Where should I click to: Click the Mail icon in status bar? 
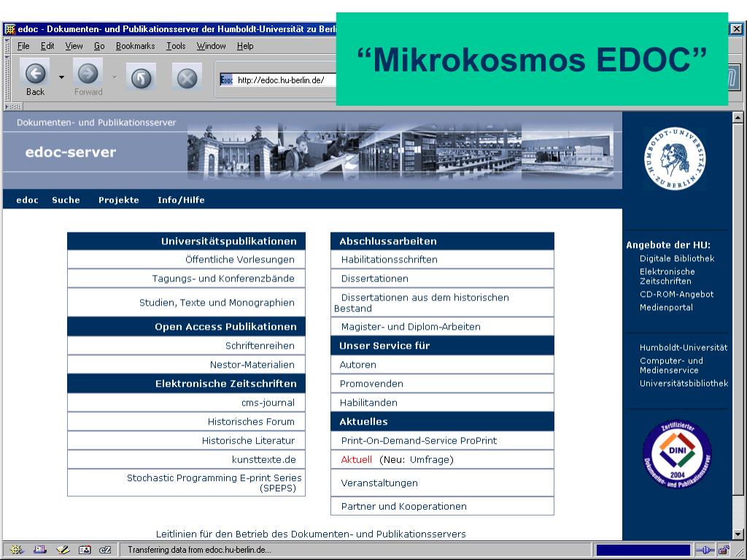click(40, 550)
